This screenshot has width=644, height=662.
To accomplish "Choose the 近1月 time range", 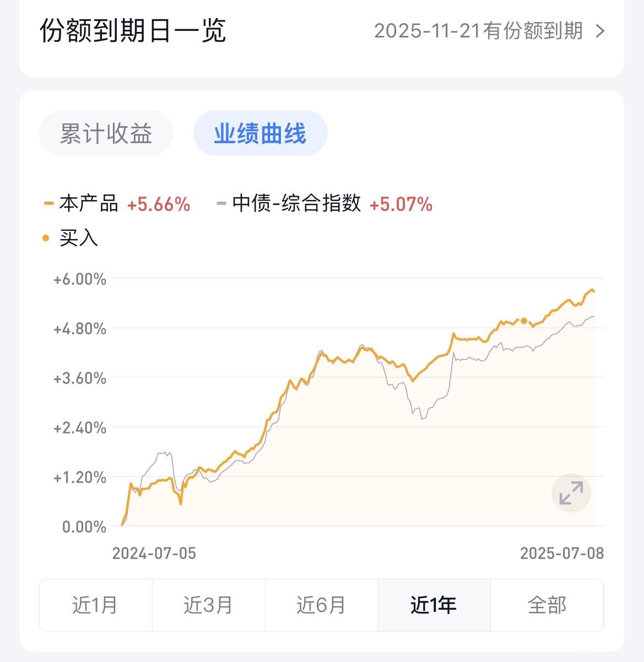I will pos(96,605).
